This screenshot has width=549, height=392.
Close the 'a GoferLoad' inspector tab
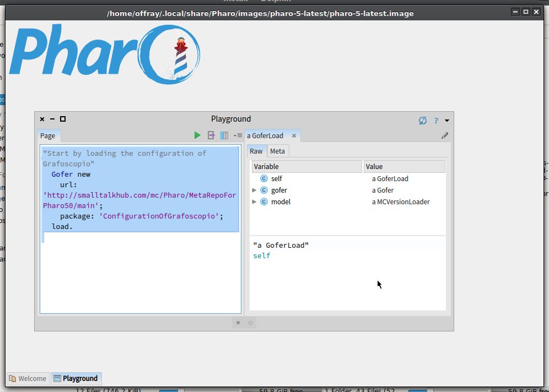pos(294,135)
